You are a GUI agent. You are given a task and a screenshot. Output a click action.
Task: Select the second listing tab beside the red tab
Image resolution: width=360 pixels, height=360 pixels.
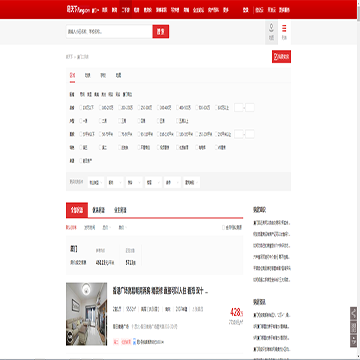(99, 210)
